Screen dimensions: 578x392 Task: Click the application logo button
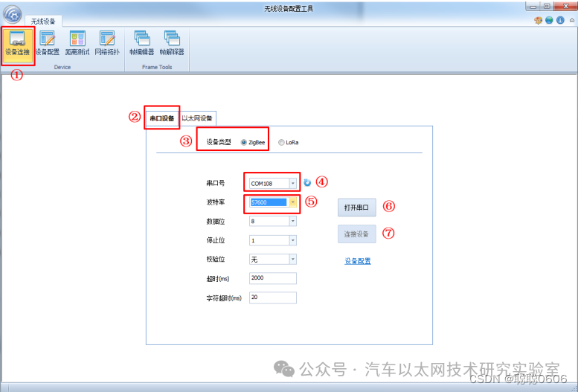(x=12, y=14)
